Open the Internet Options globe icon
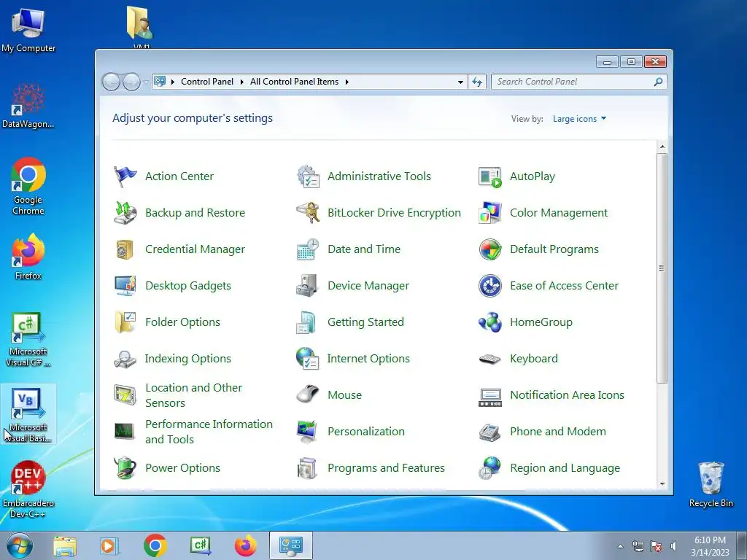747x560 pixels. tap(308, 359)
